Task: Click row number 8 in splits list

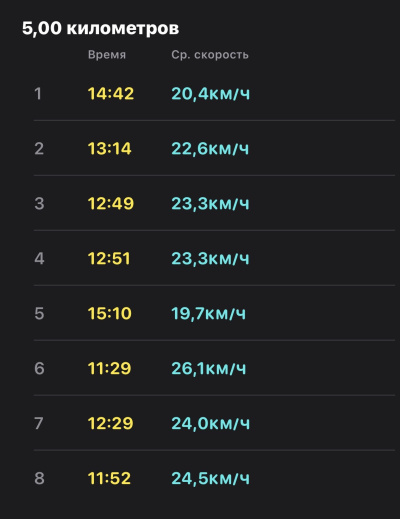Action: [x=39, y=478]
